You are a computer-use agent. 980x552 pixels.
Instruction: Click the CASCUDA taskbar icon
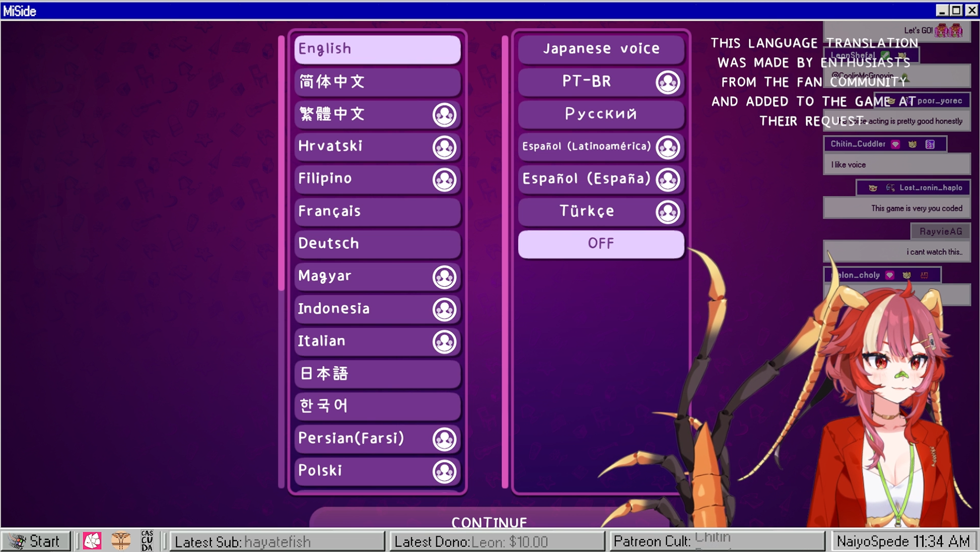coord(147,541)
